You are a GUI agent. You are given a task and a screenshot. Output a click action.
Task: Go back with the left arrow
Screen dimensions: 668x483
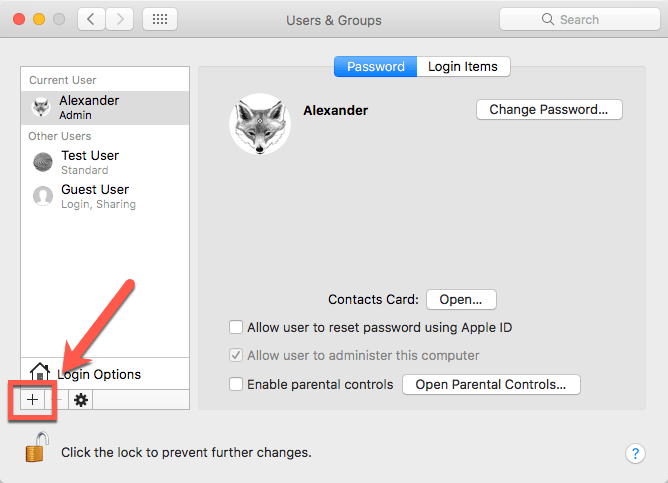pos(91,19)
